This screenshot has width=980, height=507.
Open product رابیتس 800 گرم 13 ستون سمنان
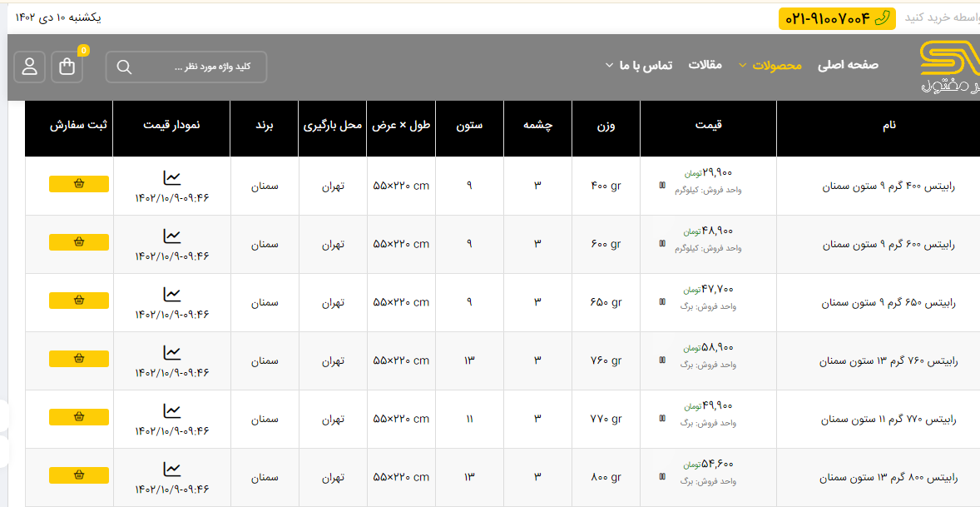pyautogui.click(x=888, y=478)
